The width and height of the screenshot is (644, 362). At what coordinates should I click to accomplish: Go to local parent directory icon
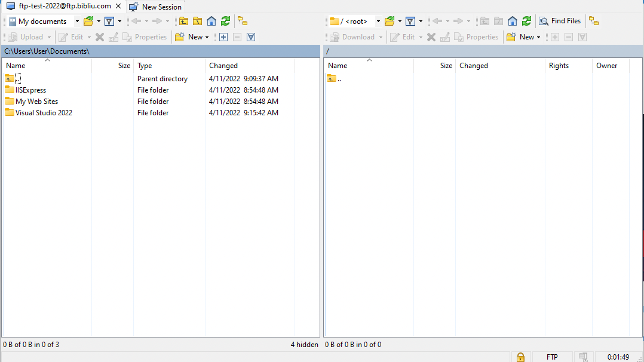click(x=183, y=21)
